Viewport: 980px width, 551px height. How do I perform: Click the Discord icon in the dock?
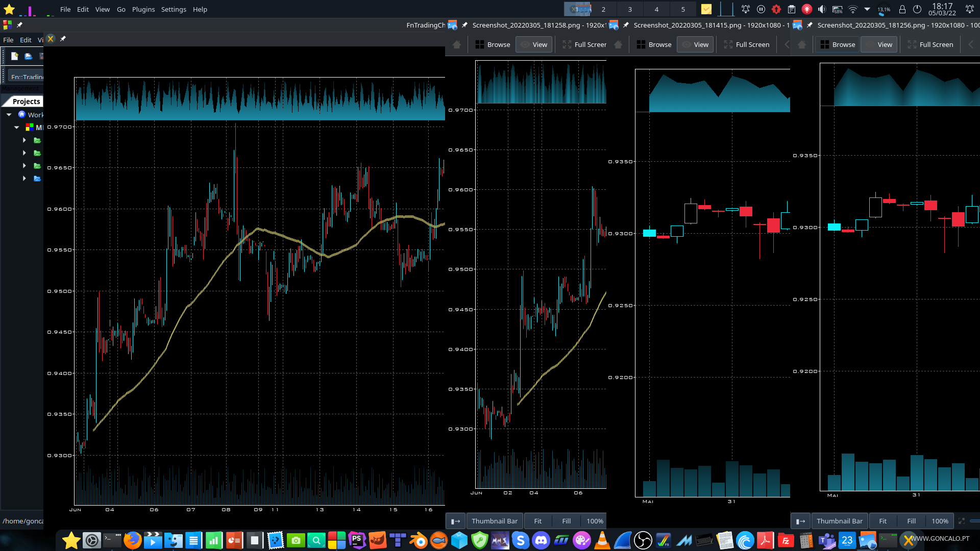(541, 540)
